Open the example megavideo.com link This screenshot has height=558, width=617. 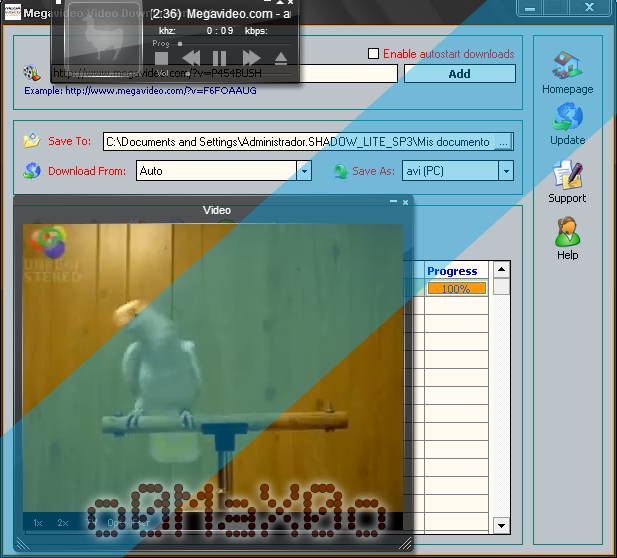coord(161,91)
